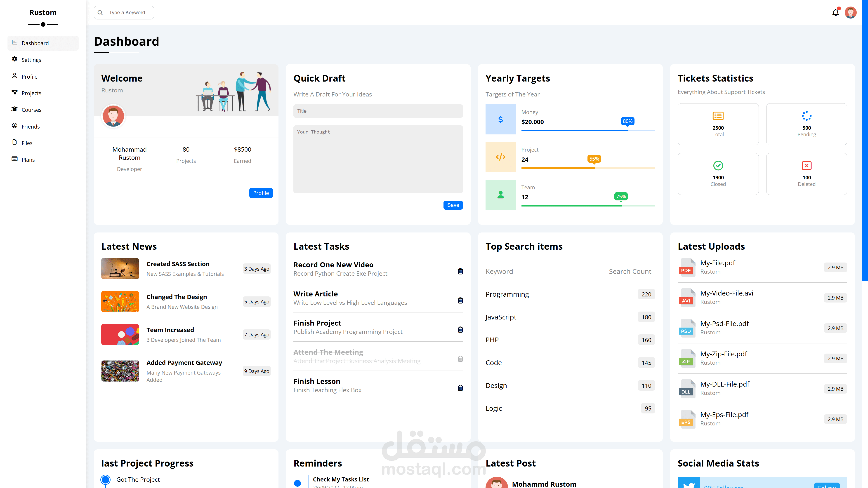868x488 pixels.
Task: Click the Money target progress bar
Action: click(588, 130)
